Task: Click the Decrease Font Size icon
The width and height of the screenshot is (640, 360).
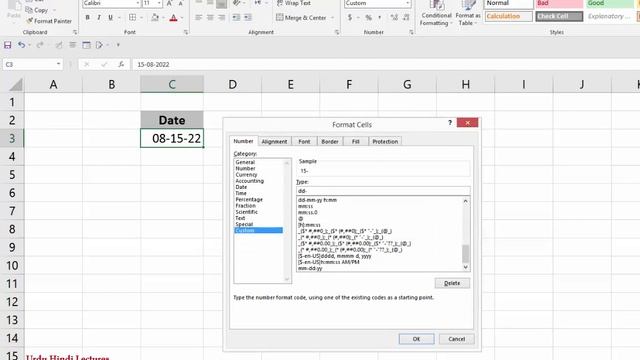Action: [180, 3]
